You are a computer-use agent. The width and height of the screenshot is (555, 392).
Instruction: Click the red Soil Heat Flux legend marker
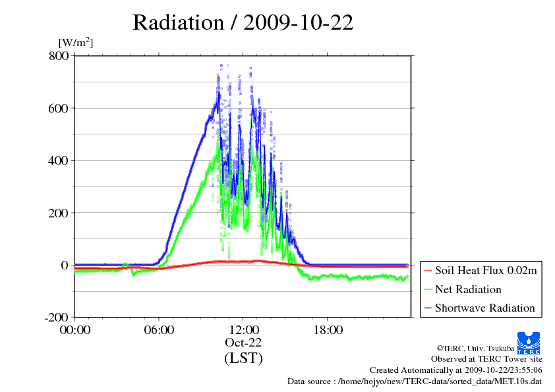[x=428, y=271]
